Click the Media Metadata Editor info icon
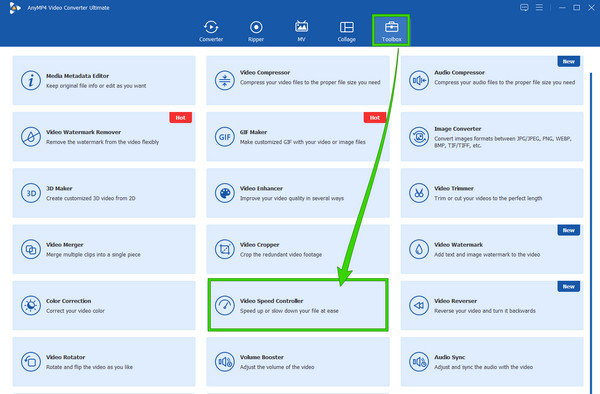The image size is (600, 394). (x=31, y=80)
